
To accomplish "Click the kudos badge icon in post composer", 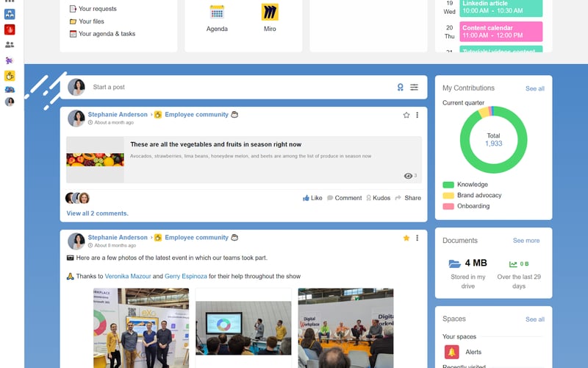I will pos(400,87).
